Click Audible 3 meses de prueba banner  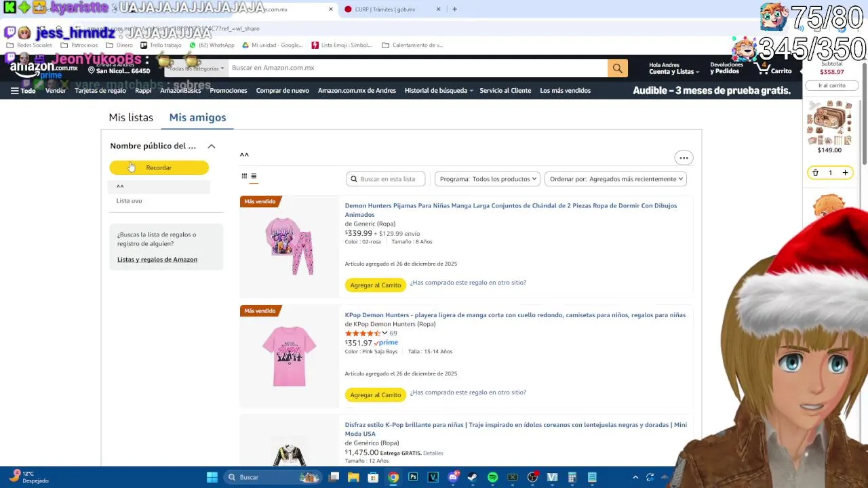(x=711, y=90)
